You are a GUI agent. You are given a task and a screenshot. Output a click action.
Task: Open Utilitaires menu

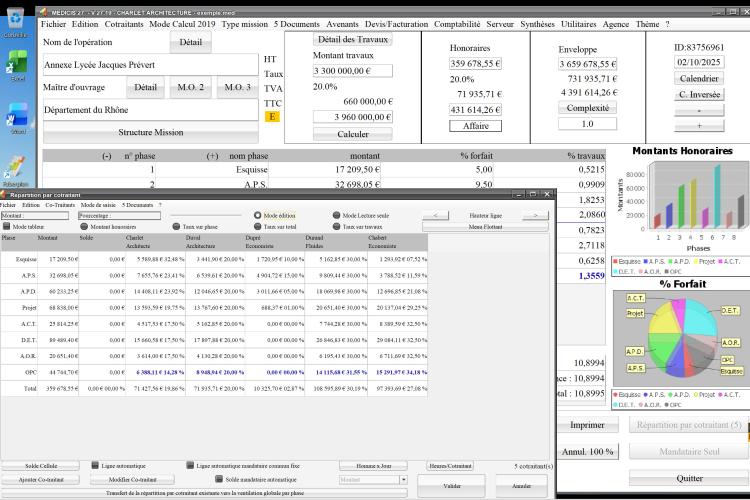point(579,24)
